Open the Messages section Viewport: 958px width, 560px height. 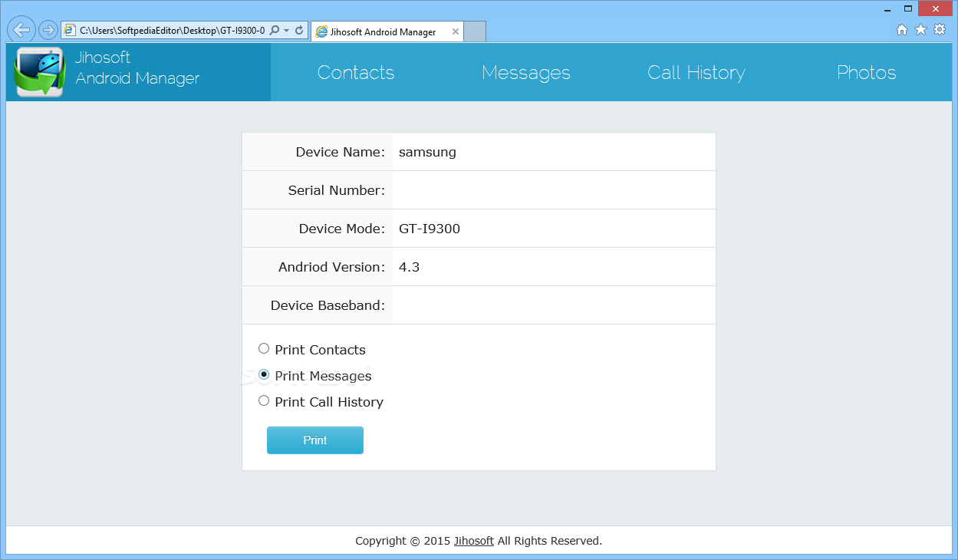point(526,72)
